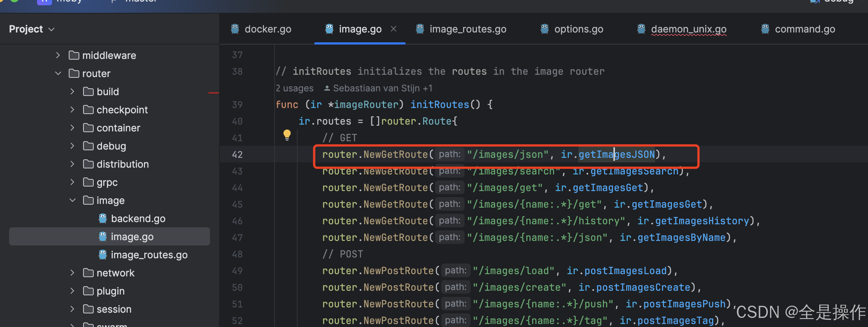The image size is (868, 327).
Task: Click postImagesPush on line 51
Action: [x=685, y=304]
